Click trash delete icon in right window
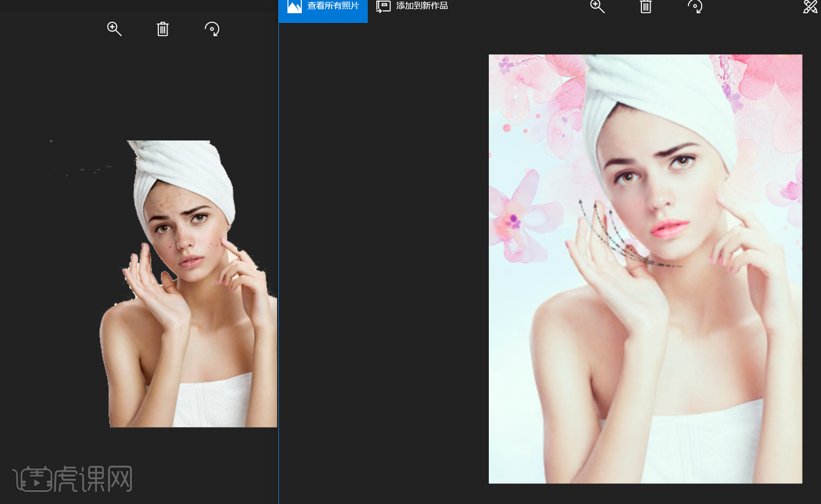 [646, 6]
